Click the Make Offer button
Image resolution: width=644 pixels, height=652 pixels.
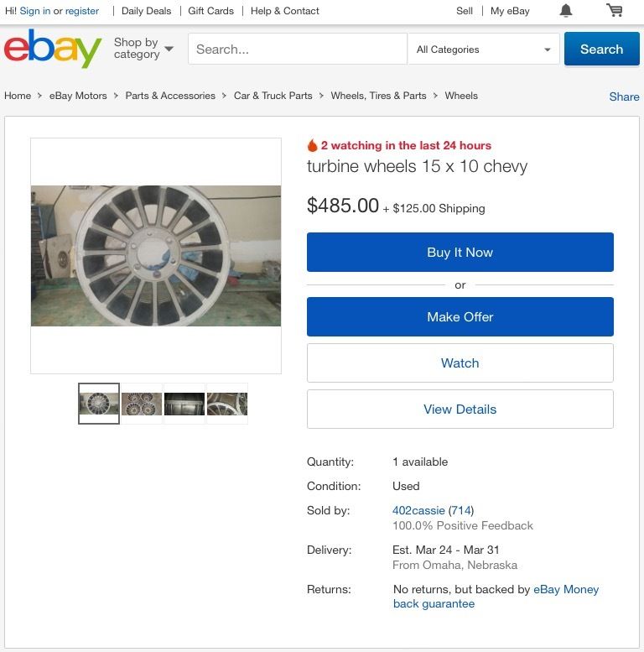(460, 317)
